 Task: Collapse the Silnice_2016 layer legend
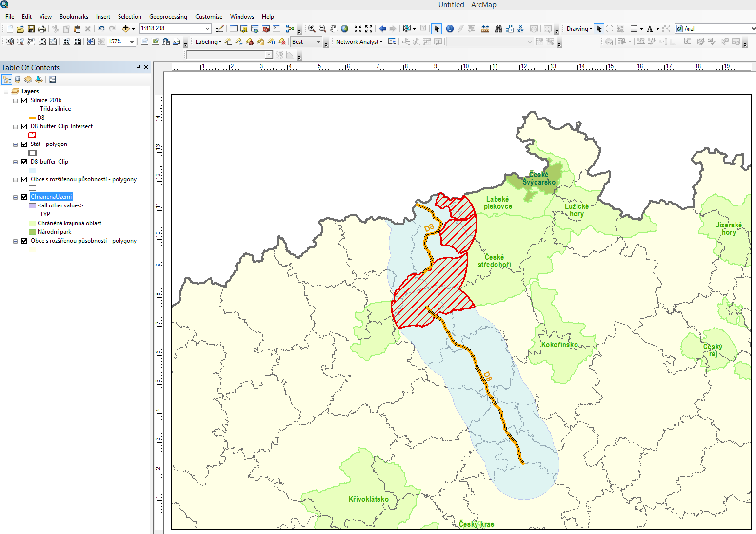point(15,100)
